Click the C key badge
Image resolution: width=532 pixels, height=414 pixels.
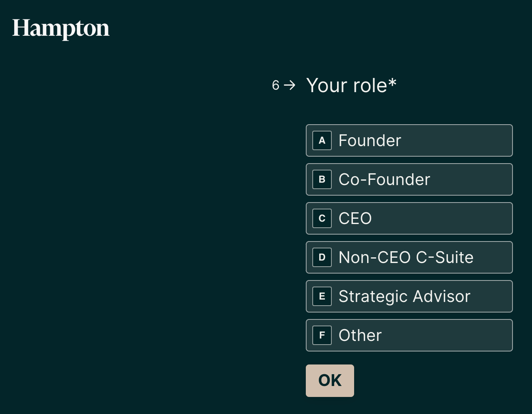coord(322,218)
